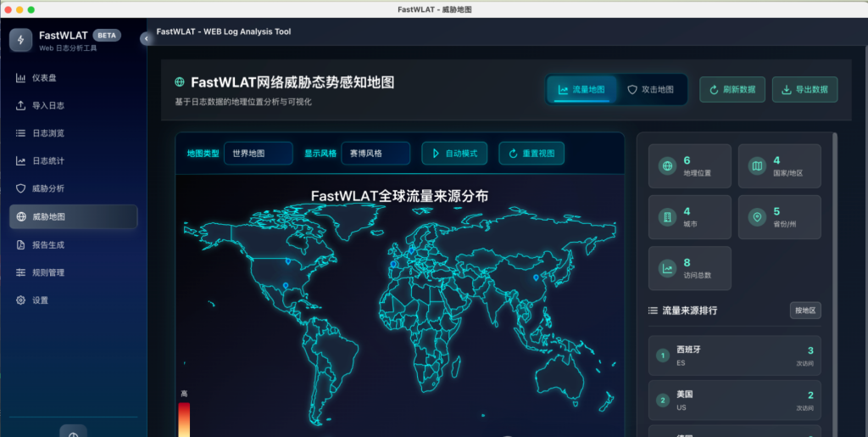Screen dimensions: 868x437
Task: Switch to the 攻击地图 tab
Action: (x=650, y=89)
